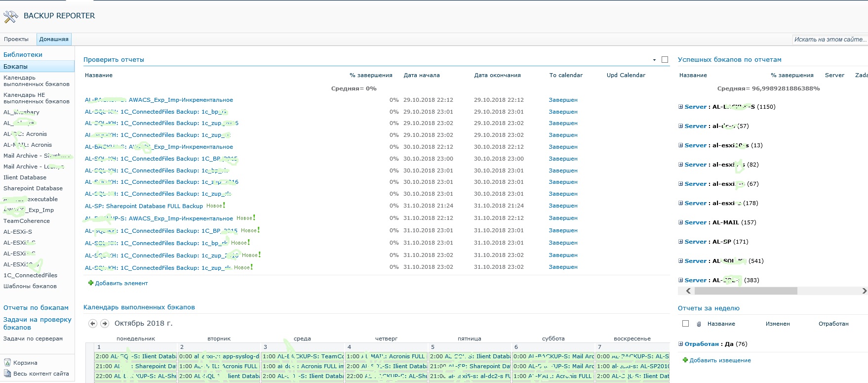
Task: Tick the select-all checkbox in Отчеты за неделю
Action: 685,324
